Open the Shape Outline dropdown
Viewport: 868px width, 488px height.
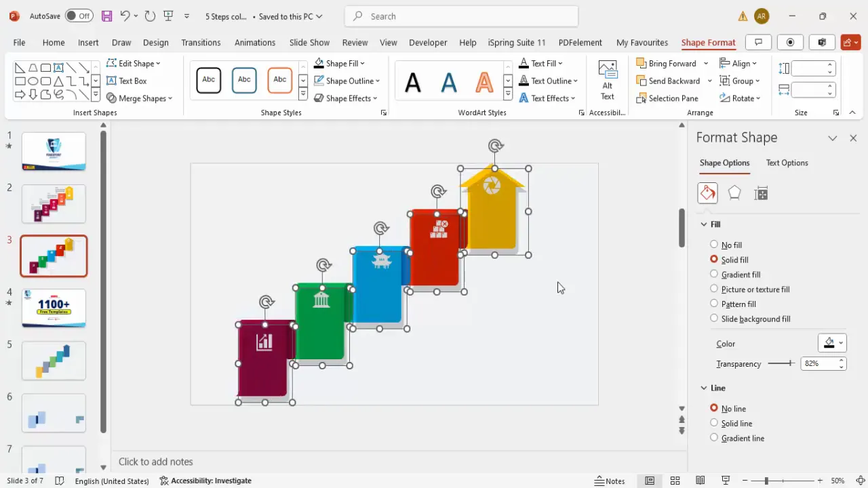pyautogui.click(x=347, y=81)
